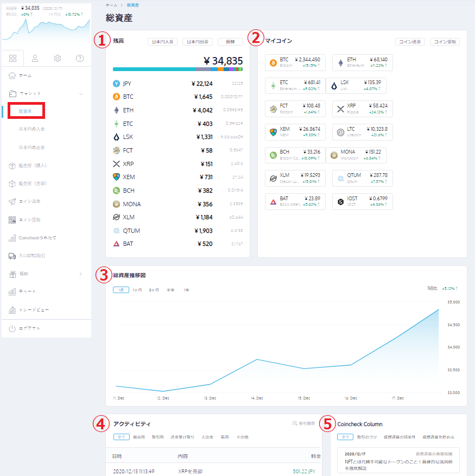Click the BCH icon in マイコイン
The width and height of the screenshot is (475, 476).
pos(274,155)
